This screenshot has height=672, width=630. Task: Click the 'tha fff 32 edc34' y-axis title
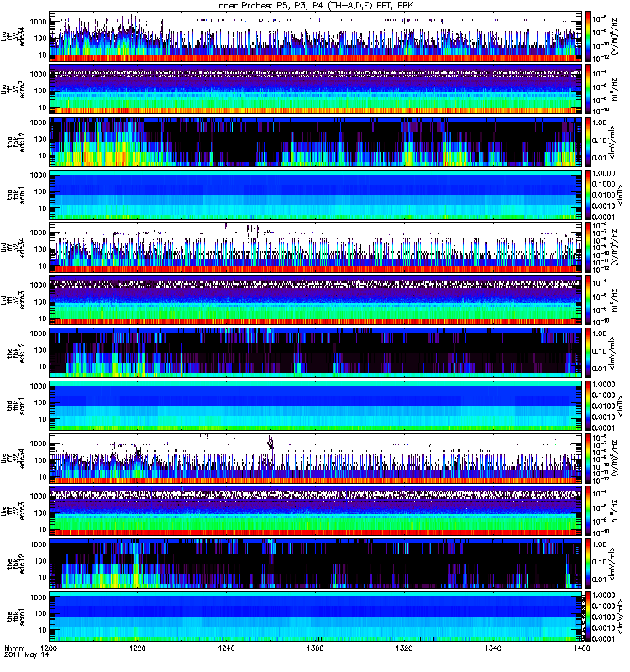(x=13, y=37)
